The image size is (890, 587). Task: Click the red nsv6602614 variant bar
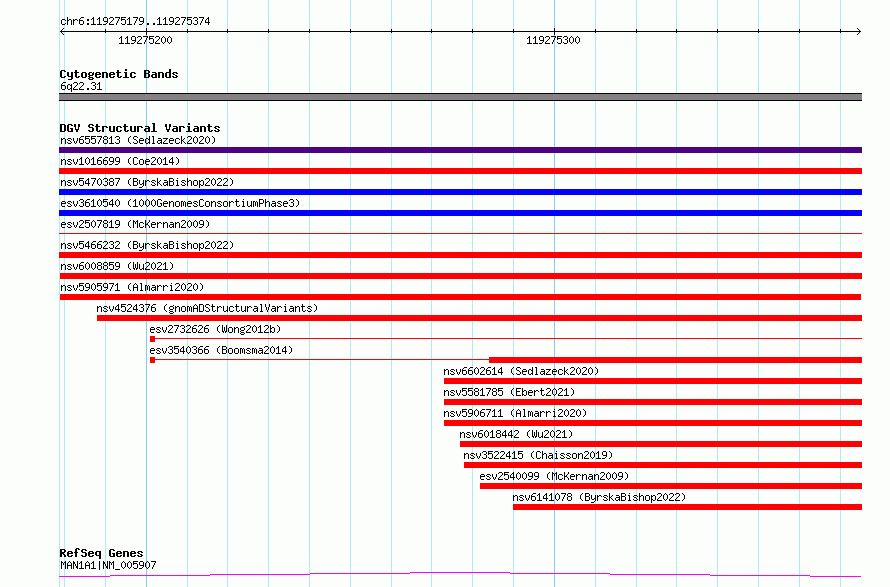[653, 381]
